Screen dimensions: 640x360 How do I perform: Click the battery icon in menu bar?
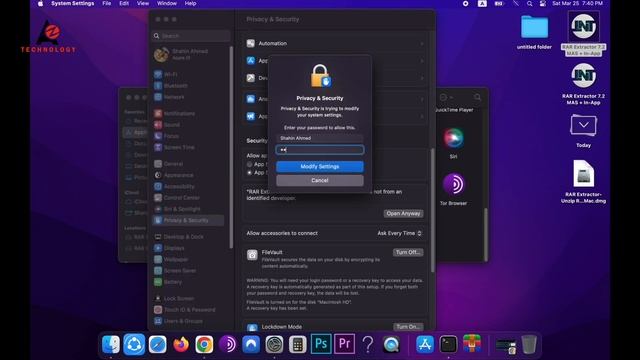pos(499,3)
